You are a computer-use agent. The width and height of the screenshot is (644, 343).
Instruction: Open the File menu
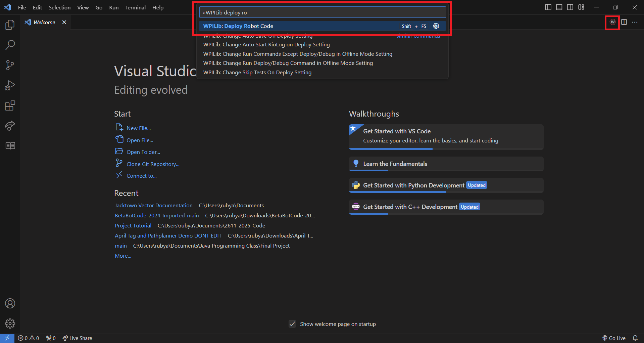[22, 7]
